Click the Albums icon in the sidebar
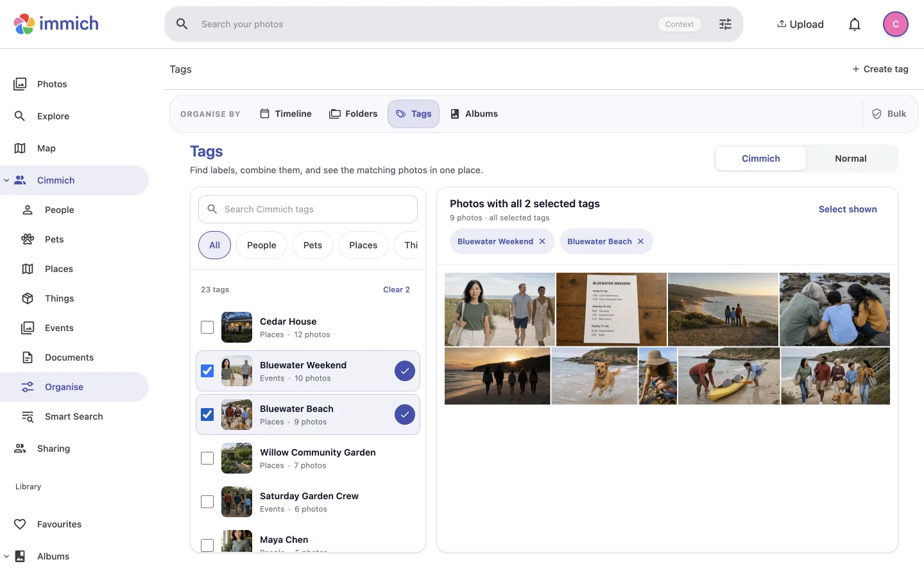 click(x=20, y=556)
